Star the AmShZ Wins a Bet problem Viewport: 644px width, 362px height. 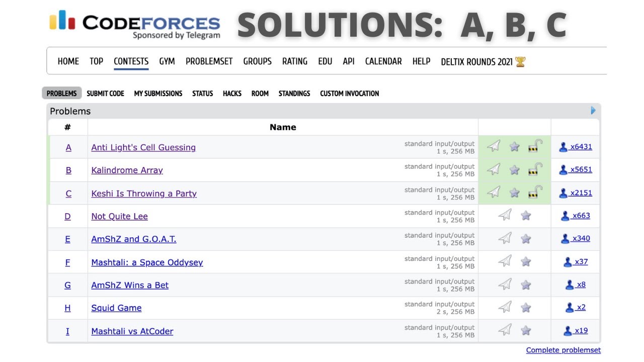point(526,285)
